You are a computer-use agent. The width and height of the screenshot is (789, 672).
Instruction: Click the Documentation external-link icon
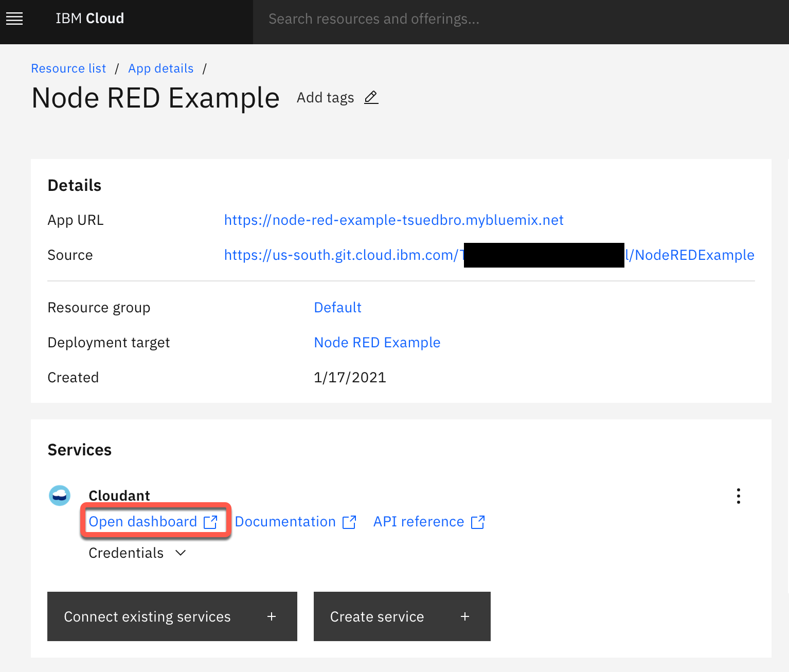pos(349,522)
